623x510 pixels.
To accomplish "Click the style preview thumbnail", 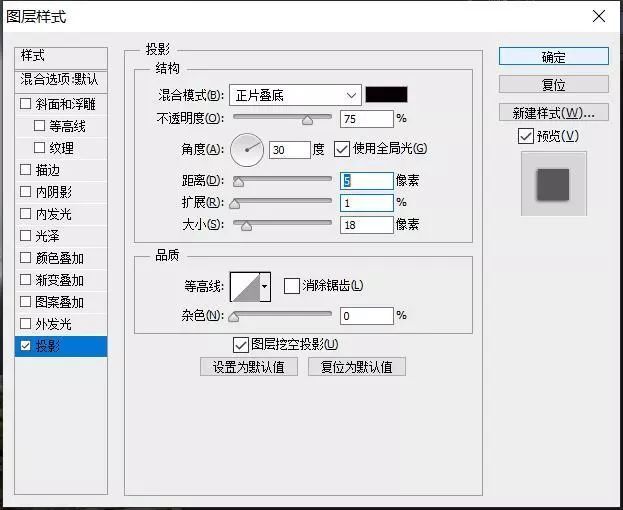I will (553, 184).
